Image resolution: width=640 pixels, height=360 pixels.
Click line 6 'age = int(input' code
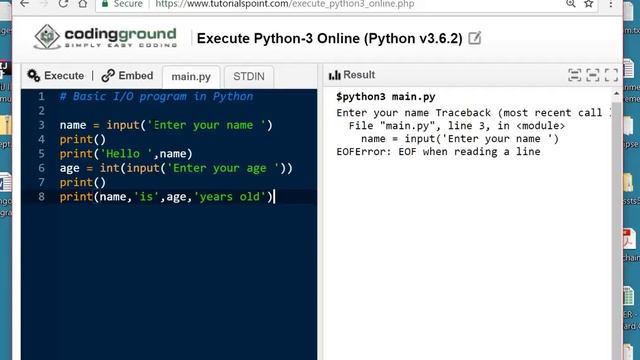coord(176,168)
